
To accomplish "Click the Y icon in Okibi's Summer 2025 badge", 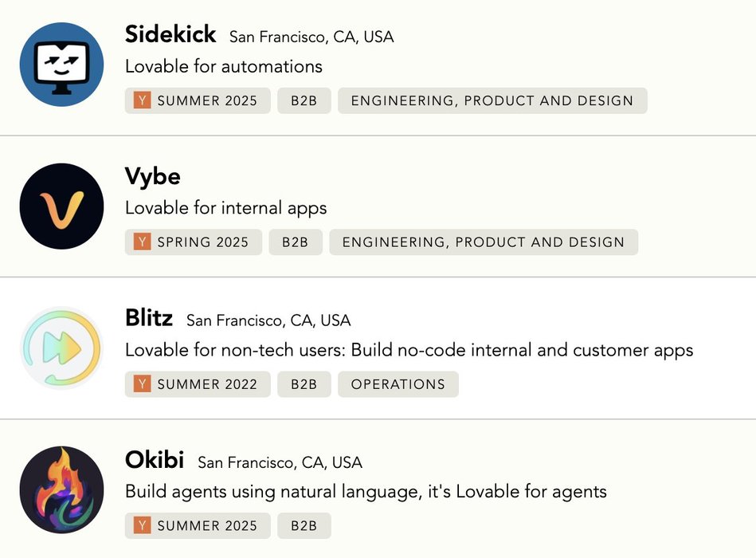I will 143,526.
